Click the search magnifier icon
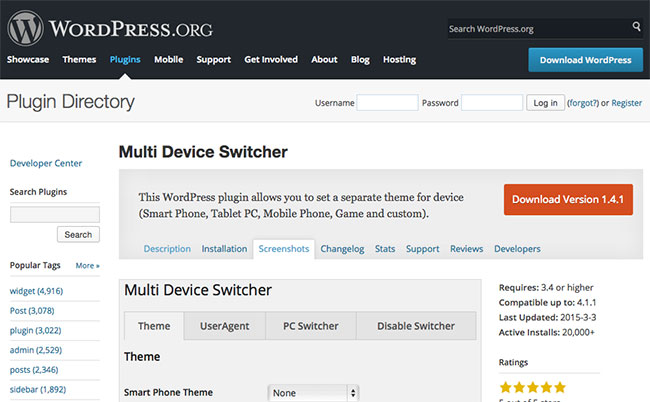The height and width of the screenshot is (402, 650). click(x=636, y=27)
